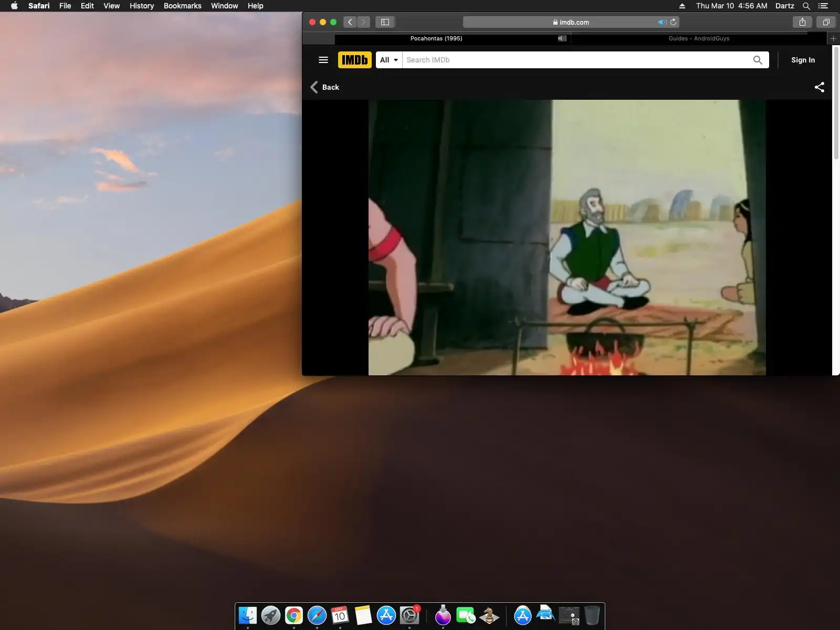The height and width of the screenshot is (630, 840).
Task: Open the Help menu
Action: pyautogui.click(x=255, y=6)
